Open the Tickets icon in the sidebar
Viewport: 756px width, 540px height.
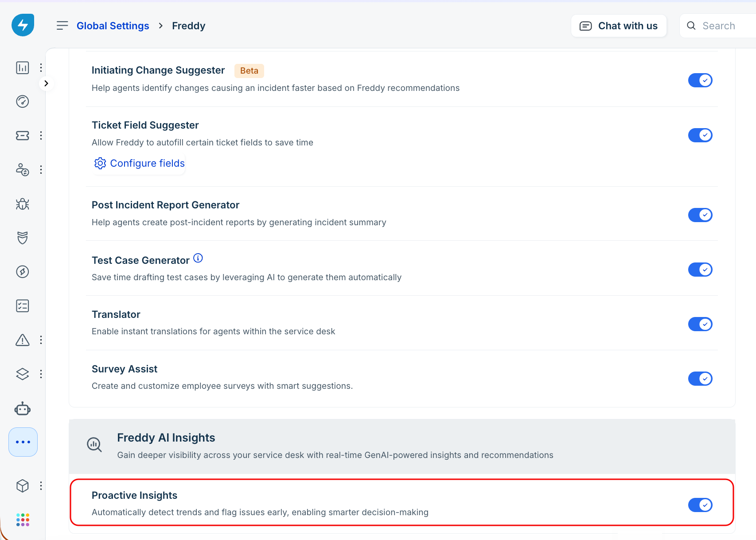(23, 136)
